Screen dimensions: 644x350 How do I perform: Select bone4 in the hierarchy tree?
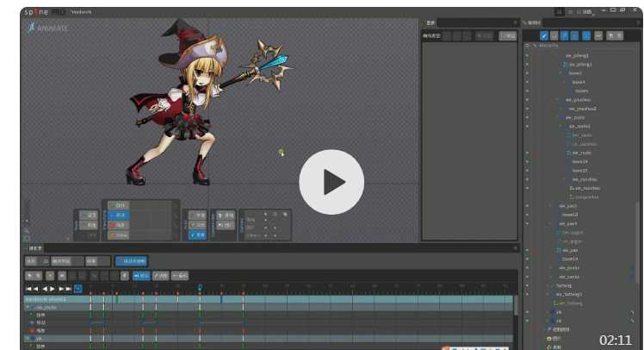pos(579,82)
